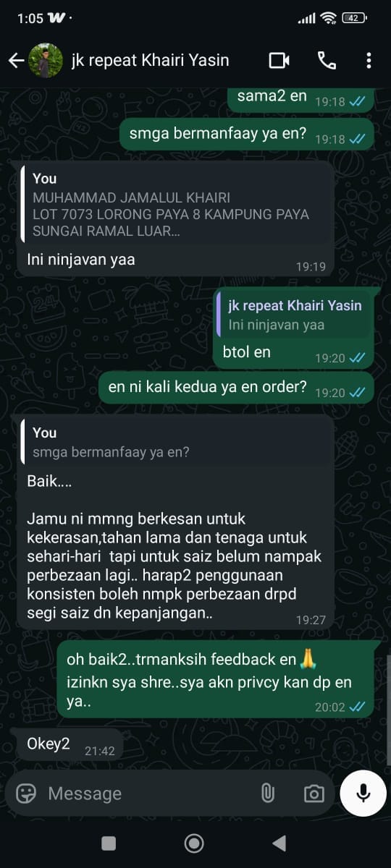Tap the microphone voice message button

coord(363,793)
